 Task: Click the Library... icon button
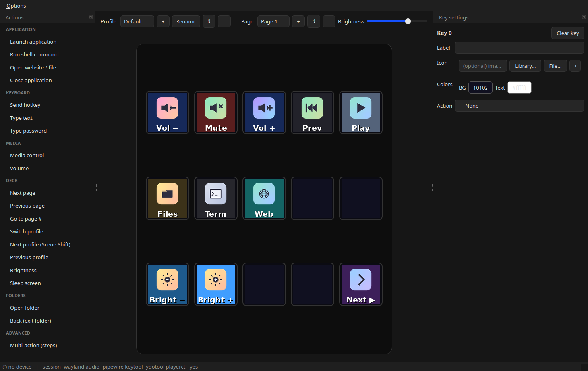coord(525,66)
